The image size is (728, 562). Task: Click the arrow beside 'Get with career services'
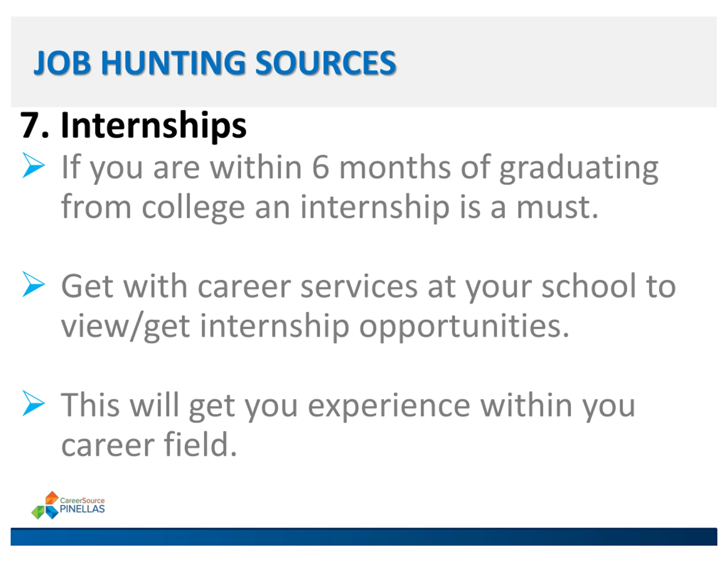[33, 284]
